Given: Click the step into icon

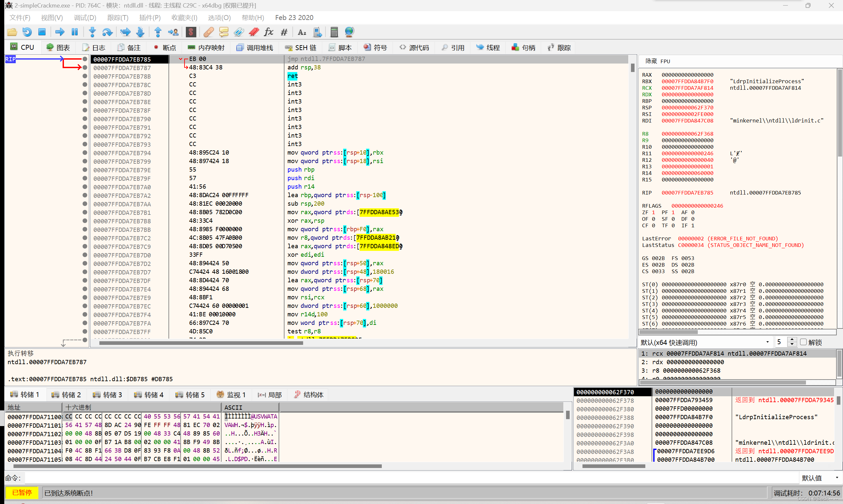Looking at the screenshot, I should pyautogui.click(x=92, y=32).
